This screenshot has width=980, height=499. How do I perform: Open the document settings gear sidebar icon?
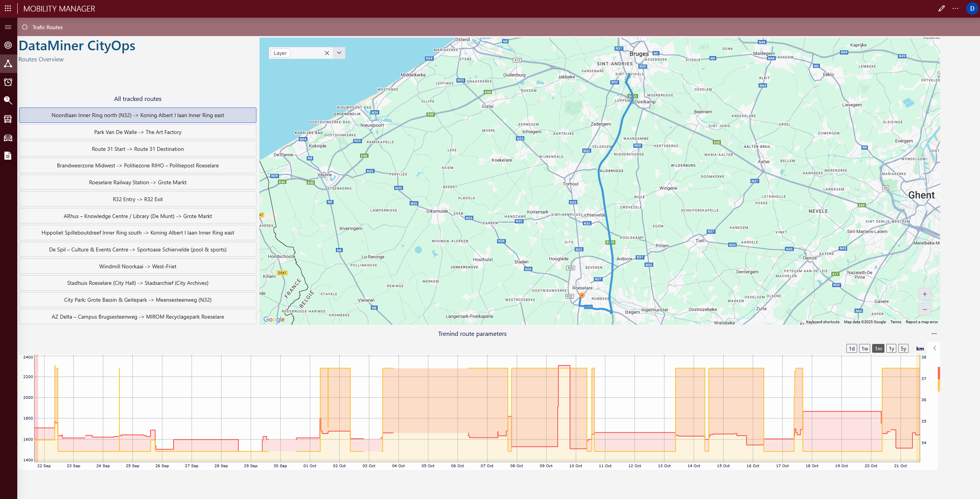8,155
